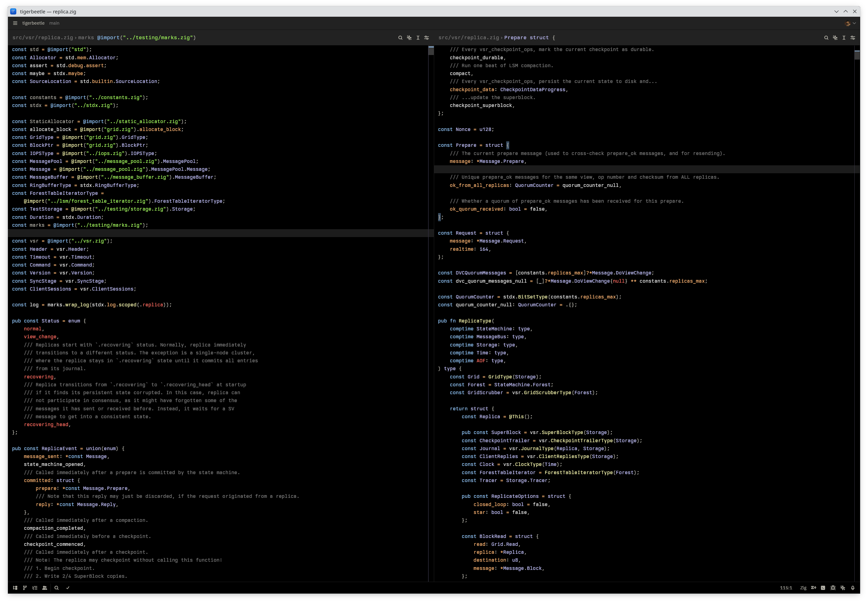This screenshot has width=868, height=603.
Task: Click the right pane vertical scrollbar thumb
Action: (x=857, y=55)
